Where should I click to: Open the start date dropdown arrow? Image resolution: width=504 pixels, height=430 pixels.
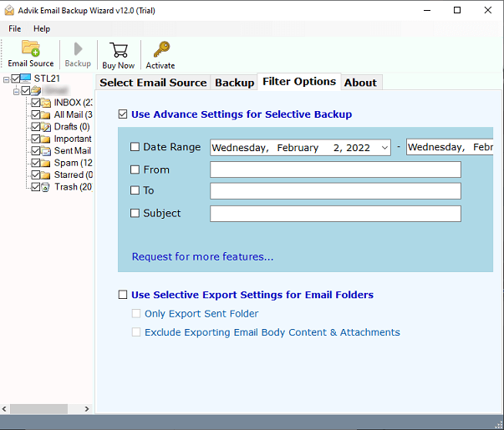coord(384,148)
